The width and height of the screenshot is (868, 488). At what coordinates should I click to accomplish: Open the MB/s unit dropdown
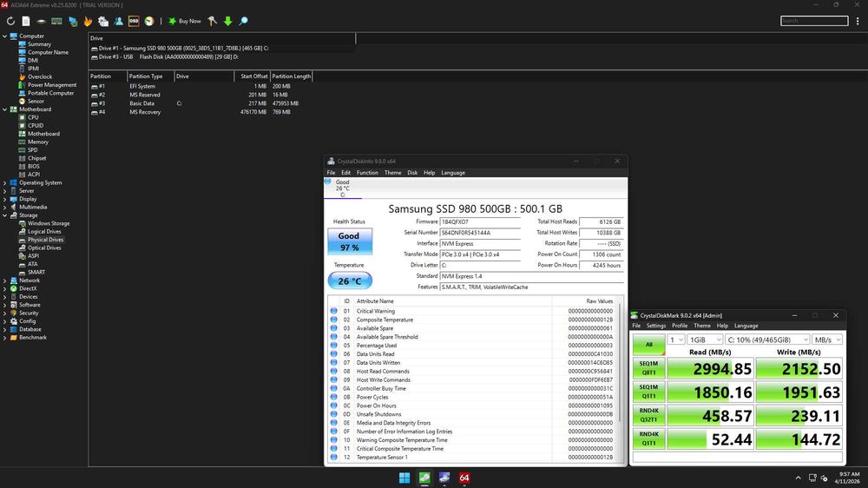(827, 340)
